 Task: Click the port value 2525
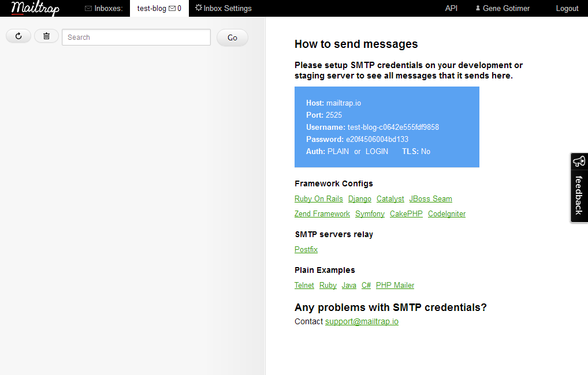click(334, 115)
